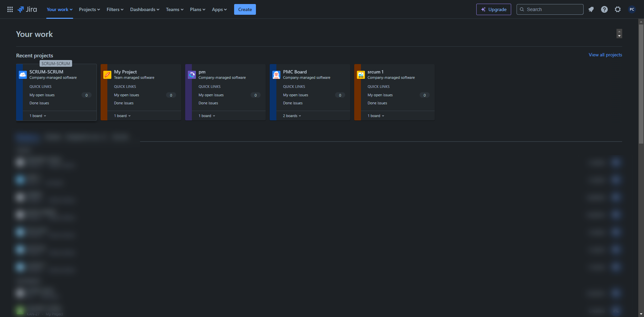The height and width of the screenshot is (317, 644).
Task: Click the page vertical scrollbar thumb
Action: click(x=641, y=84)
